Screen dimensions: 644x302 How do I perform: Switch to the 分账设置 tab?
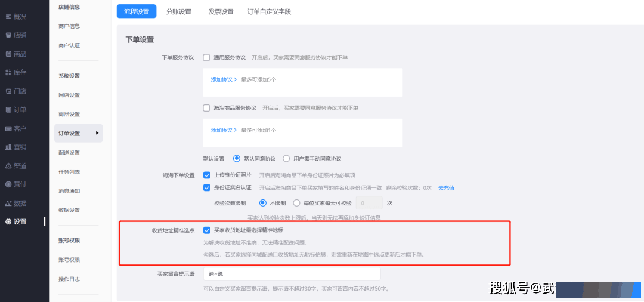coord(179,12)
